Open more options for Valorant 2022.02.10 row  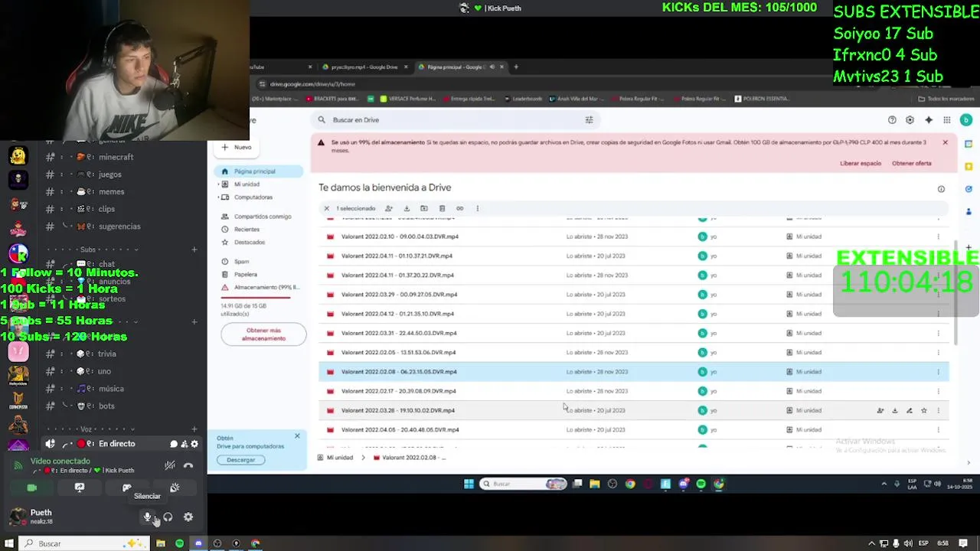pos(938,236)
